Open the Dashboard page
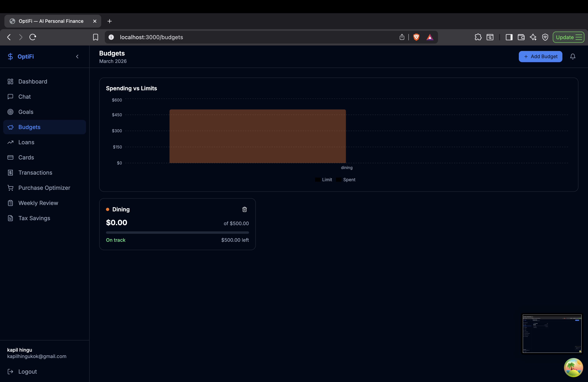 pyautogui.click(x=33, y=82)
